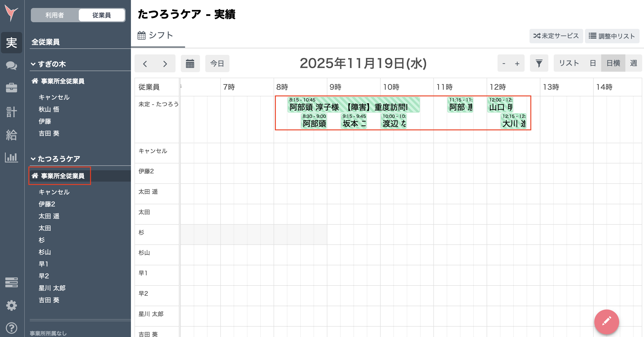Open the statistics chart icon
The height and width of the screenshot is (337, 644).
[x=12, y=158]
